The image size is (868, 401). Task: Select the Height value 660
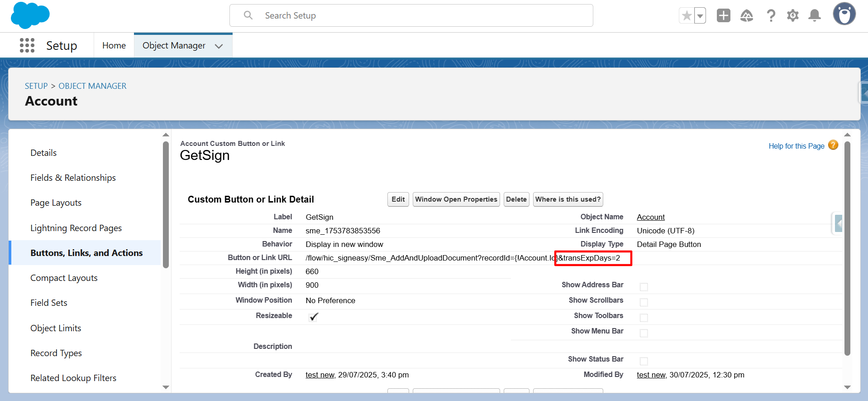pos(312,271)
